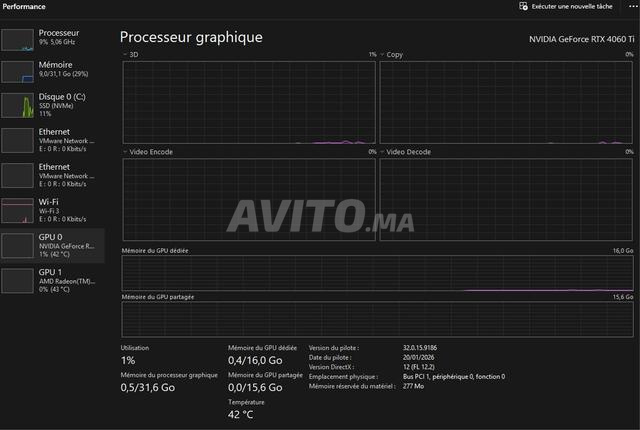Select the first Ethernet VMware entry

click(52, 140)
